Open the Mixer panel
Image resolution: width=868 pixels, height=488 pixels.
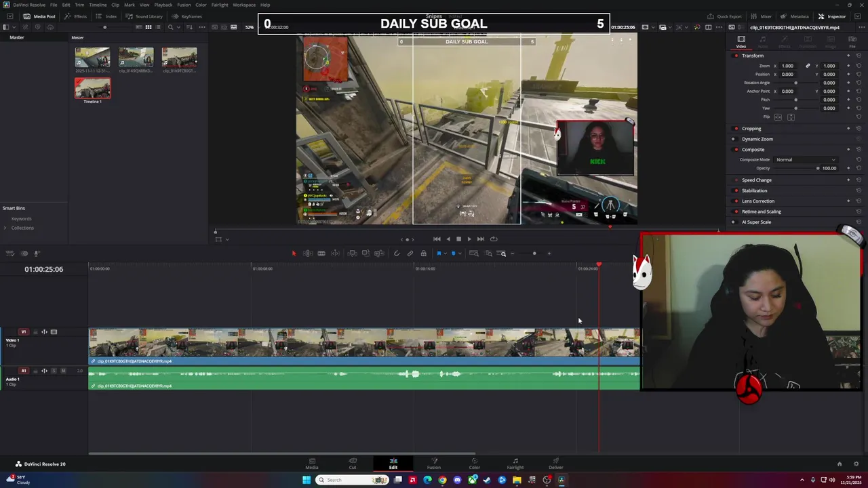(x=762, y=16)
